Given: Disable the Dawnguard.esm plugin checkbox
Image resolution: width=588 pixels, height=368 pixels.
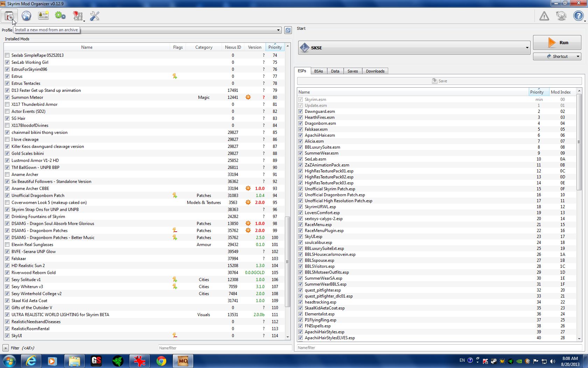Looking at the screenshot, I should click(x=300, y=111).
